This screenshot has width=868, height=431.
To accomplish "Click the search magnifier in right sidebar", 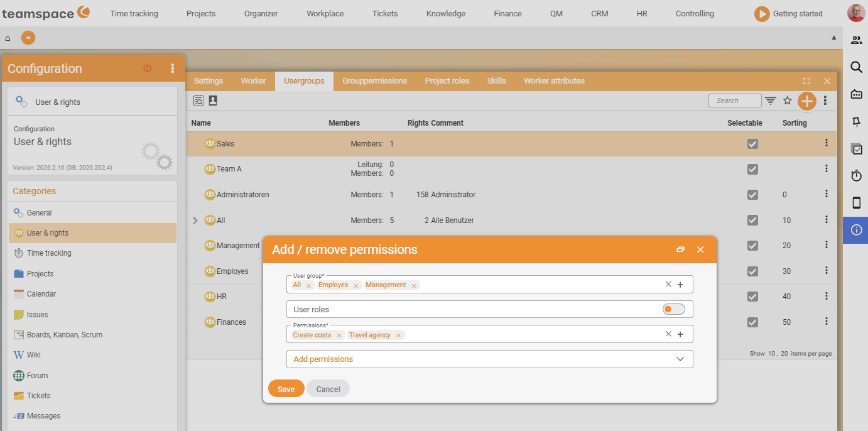I will 856,67.
